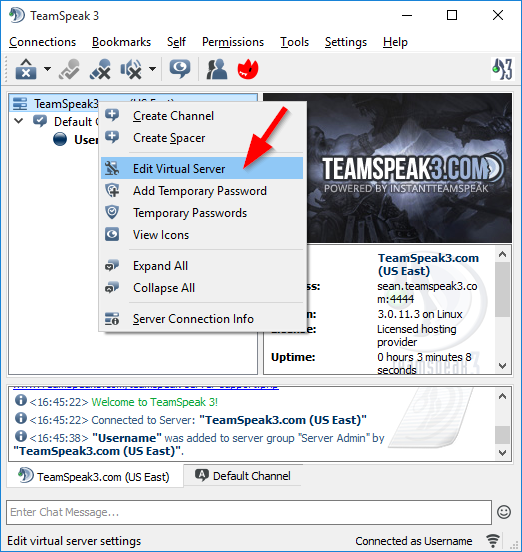Collapse the Default Channel tree node chevron
522x552 pixels.
tap(19, 121)
